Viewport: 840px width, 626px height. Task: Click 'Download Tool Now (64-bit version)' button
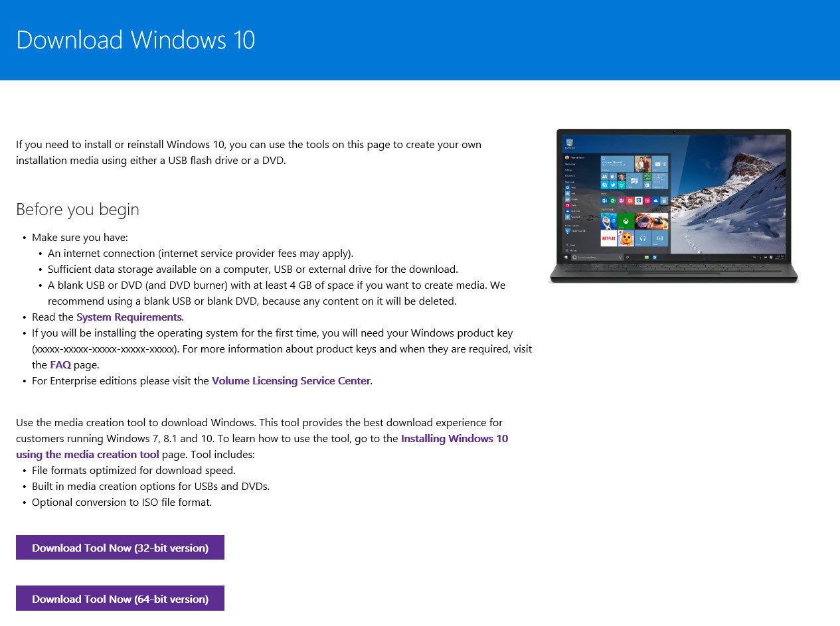pos(120,598)
